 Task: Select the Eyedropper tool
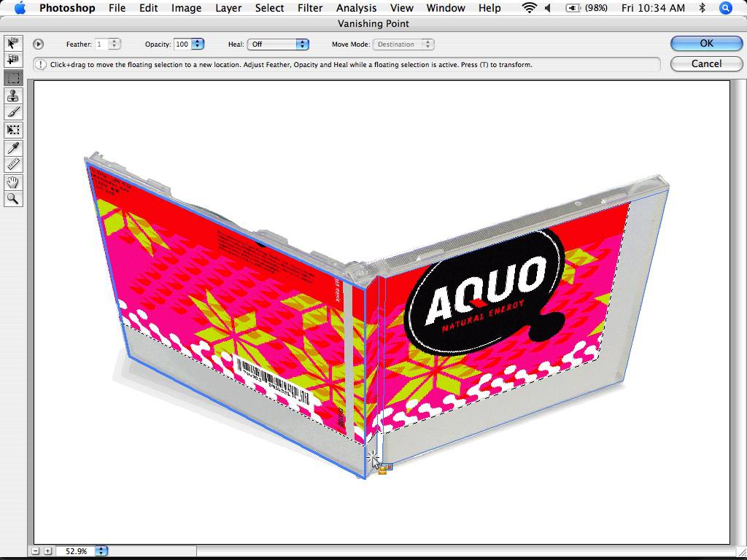(x=13, y=147)
